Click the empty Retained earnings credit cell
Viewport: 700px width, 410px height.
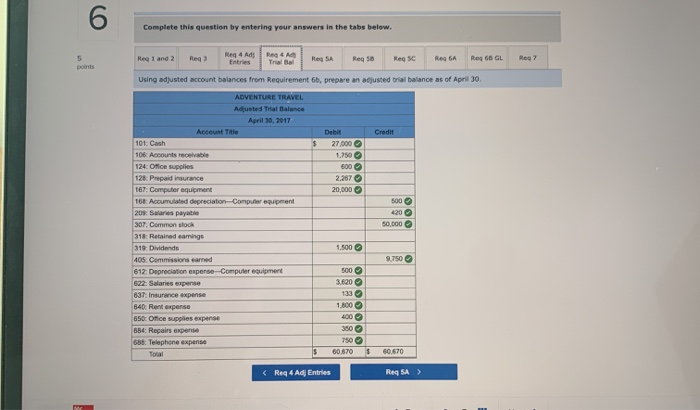click(x=390, y=236)
